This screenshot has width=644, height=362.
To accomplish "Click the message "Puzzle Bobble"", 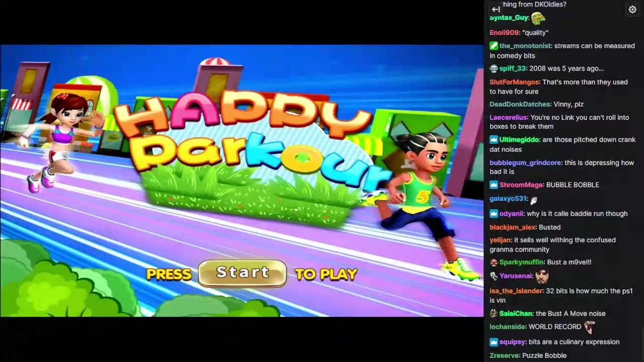I will click(x=544, y=355).
